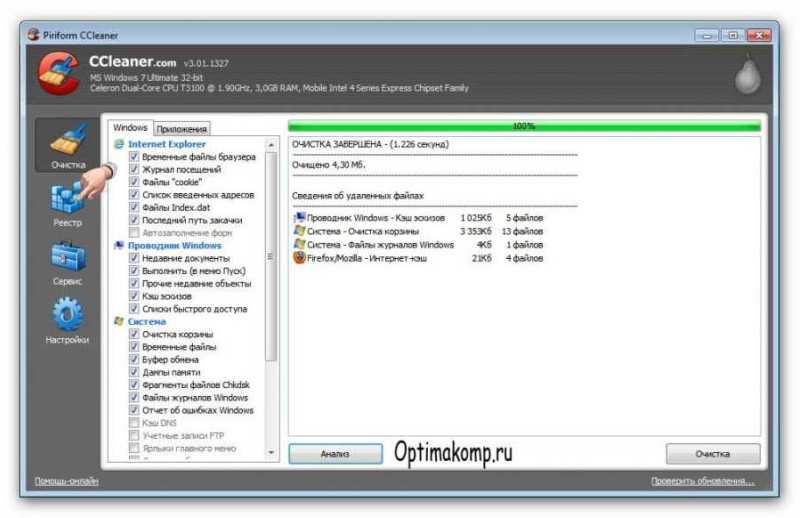Select the Firefox/Mozilla Интернет-кэш result icon
Viewport: 800px width, 518px height.
(x=299, y=258)
